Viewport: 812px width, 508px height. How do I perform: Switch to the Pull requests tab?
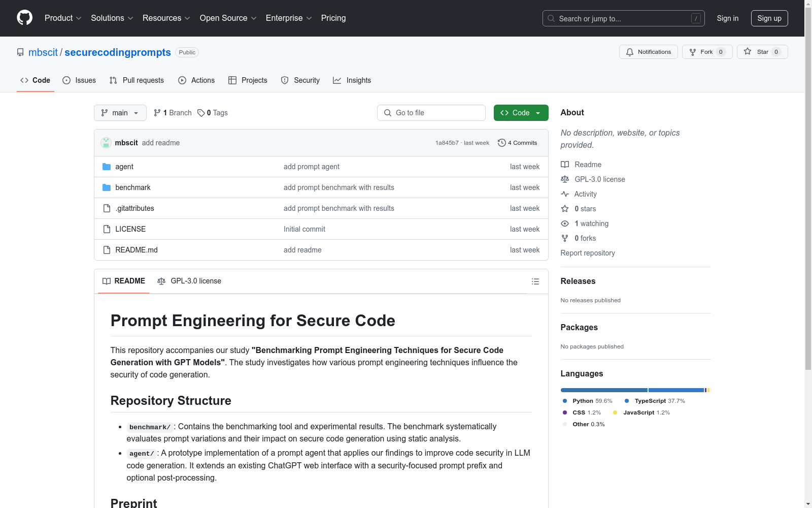137,80
